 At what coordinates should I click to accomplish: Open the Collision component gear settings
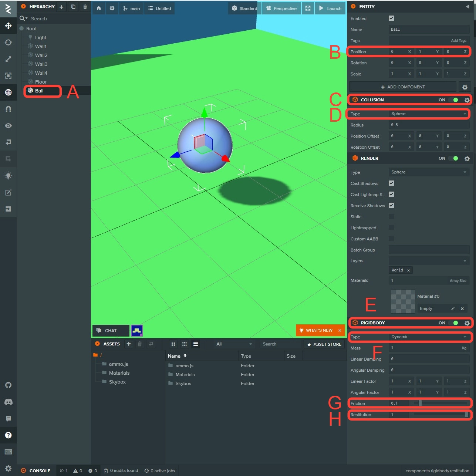point(467,100)
